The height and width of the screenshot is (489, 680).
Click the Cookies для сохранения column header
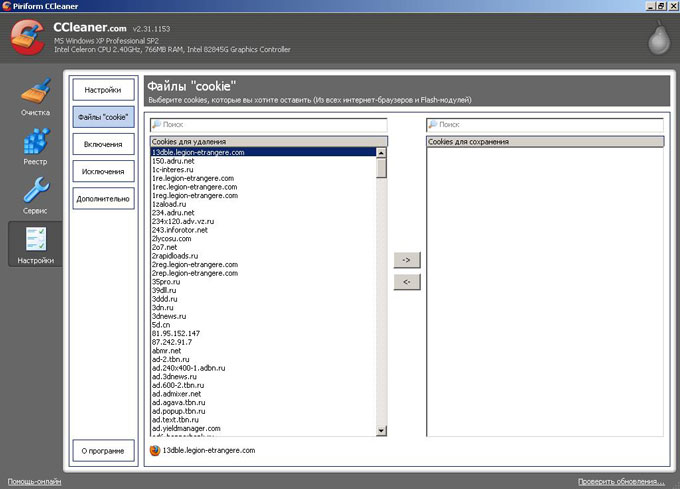click(x=545, y=142)
